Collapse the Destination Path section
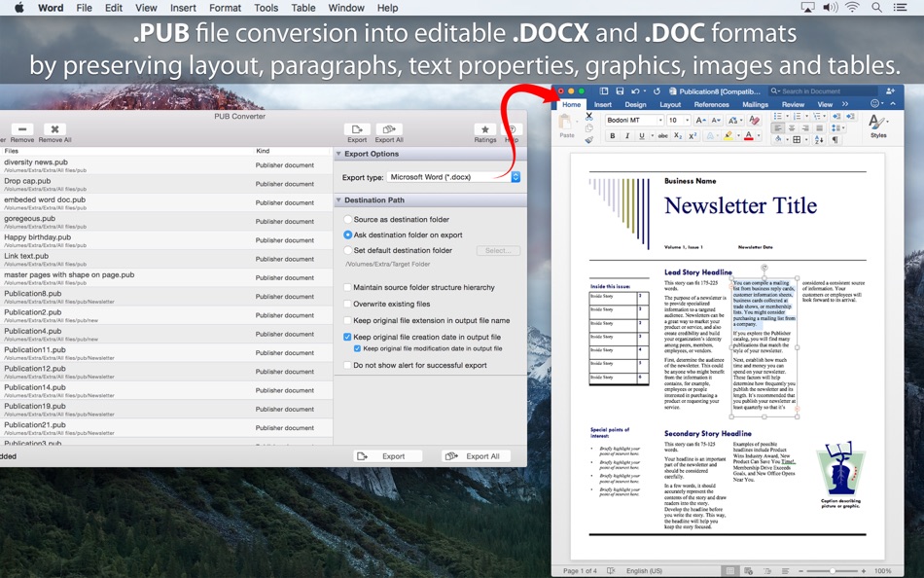 click(x=338, y=200)
